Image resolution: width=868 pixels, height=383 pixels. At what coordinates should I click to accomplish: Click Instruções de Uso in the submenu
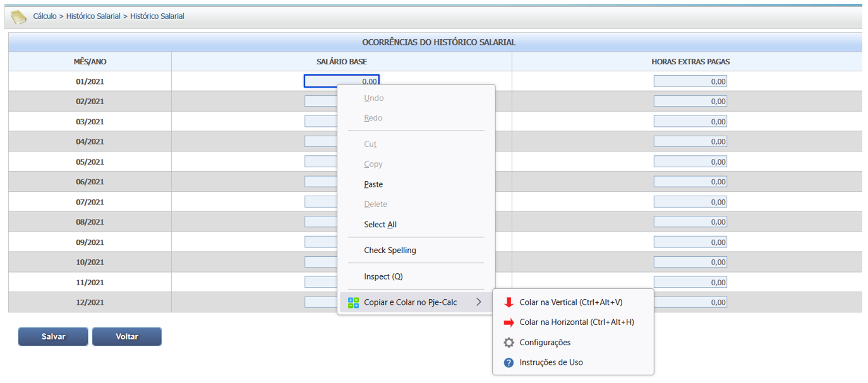[x=551, y=363]
